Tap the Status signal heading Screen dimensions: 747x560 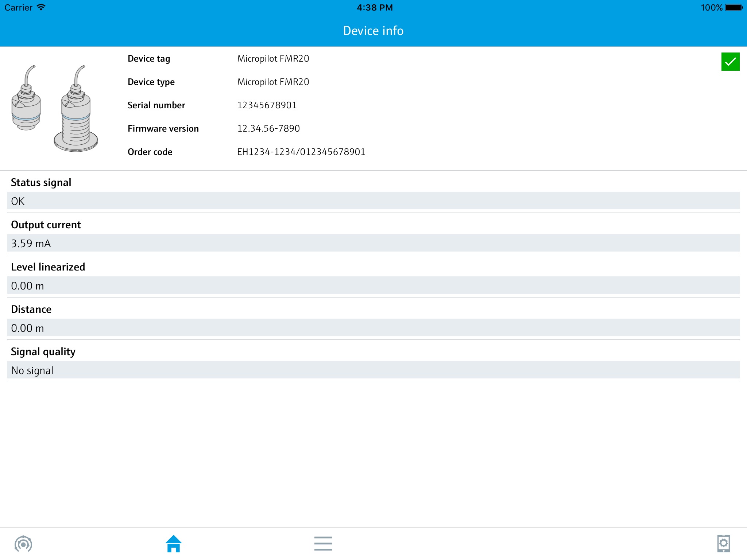[41, 182]
